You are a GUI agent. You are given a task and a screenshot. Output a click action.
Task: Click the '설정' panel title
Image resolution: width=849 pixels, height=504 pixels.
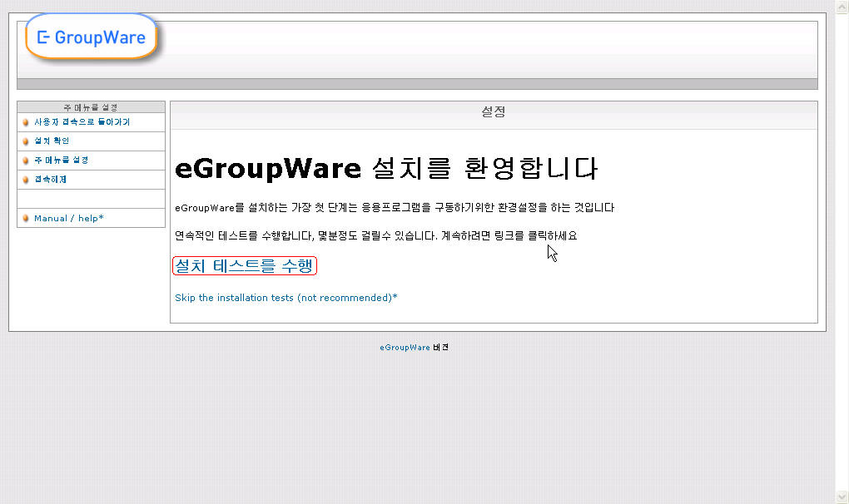494,112
